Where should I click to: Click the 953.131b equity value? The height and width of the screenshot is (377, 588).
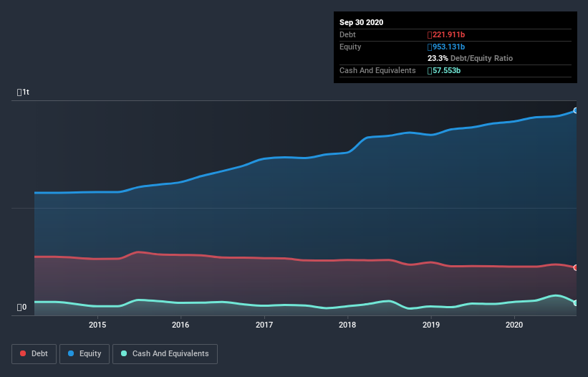(x=446, y=47)
